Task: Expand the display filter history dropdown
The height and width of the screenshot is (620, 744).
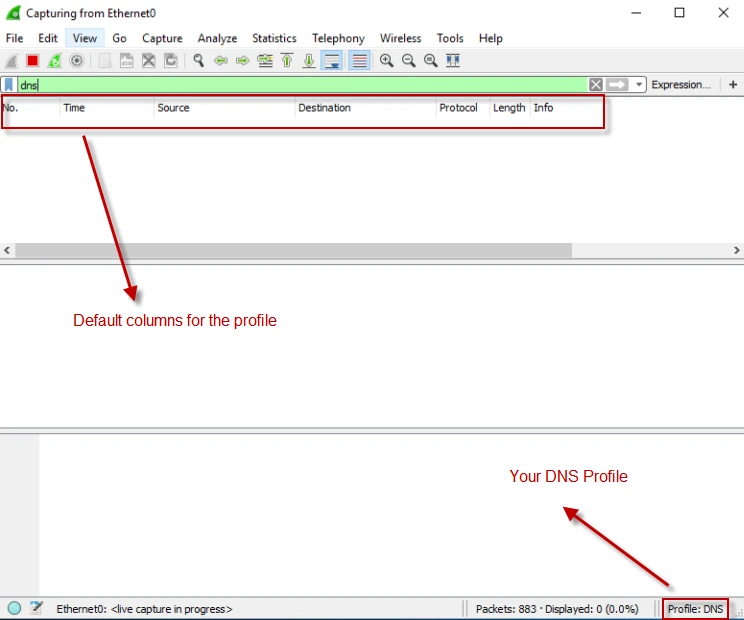Action: [640, 85]
